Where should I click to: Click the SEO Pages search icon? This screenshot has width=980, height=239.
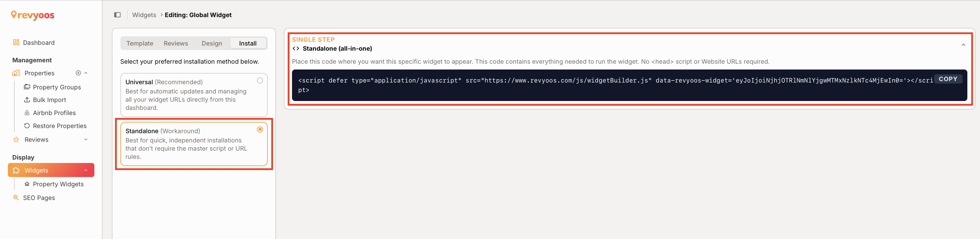point(16,198)
